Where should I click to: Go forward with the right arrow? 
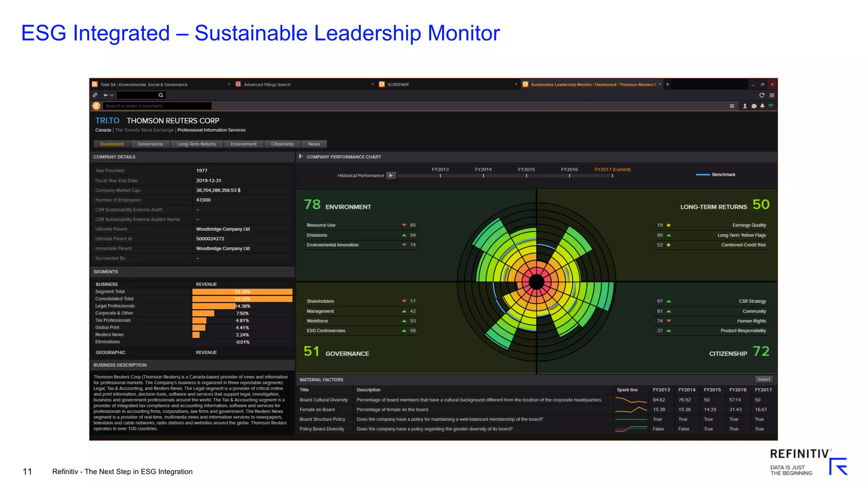point(112,95)
